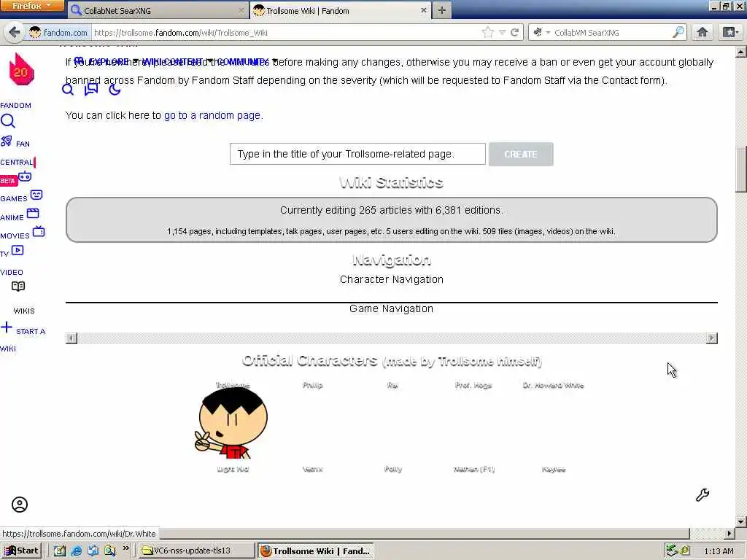Click the open book Wikis icon
The image size is (747, 560).
pyautogui.click(x=18, y=286)
